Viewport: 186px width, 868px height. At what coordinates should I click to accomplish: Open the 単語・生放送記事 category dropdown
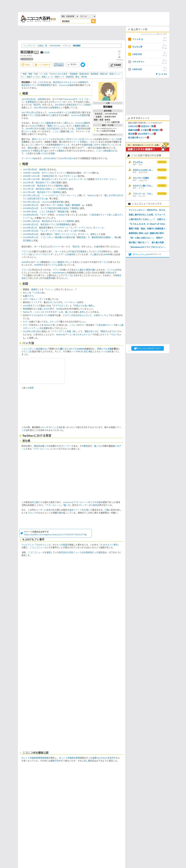point(70,16)
